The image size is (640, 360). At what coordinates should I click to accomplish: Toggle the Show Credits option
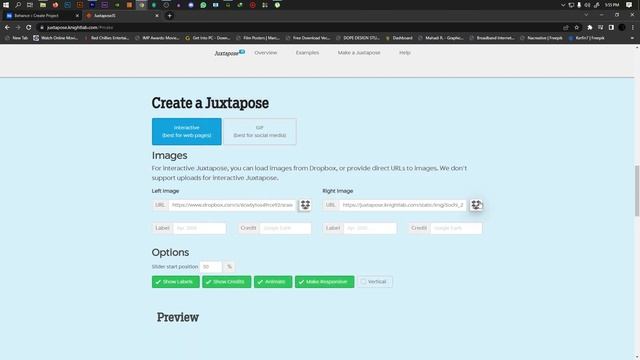tap(227, 282)
